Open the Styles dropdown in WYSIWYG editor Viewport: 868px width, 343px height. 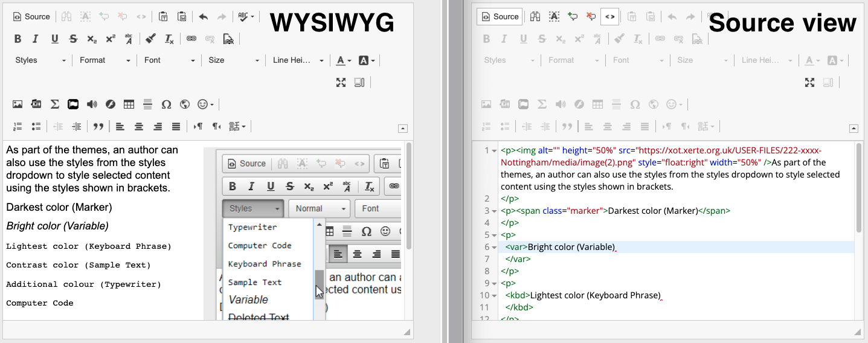click(40, 60)
